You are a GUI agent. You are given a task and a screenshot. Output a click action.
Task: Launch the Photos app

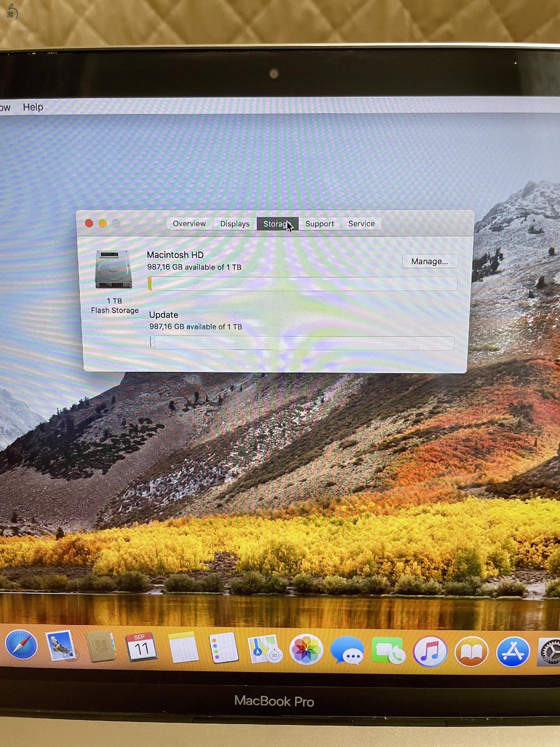click(x=306, y=649)
